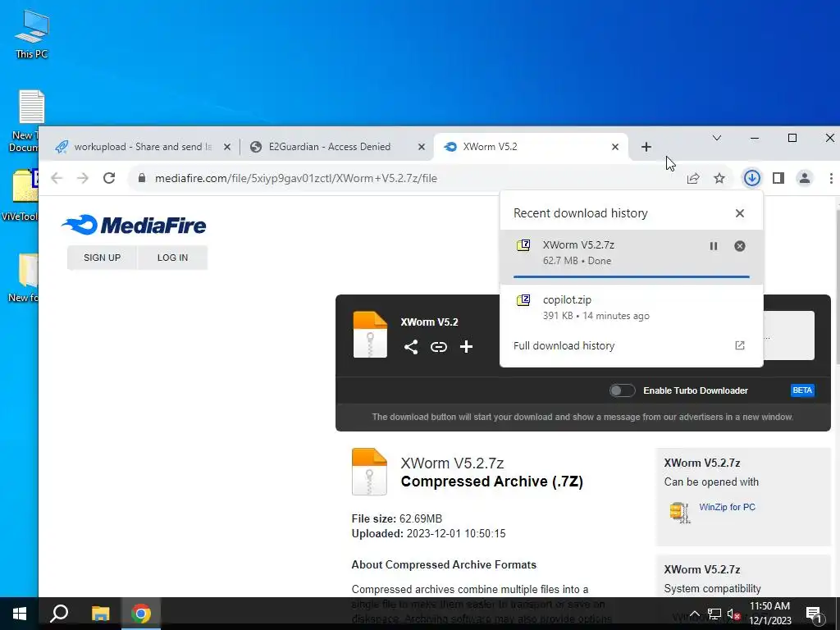Pause the XWorm V5.2.7z download
Viewport: 840px width, 630px height.
[x=714, y=246]
